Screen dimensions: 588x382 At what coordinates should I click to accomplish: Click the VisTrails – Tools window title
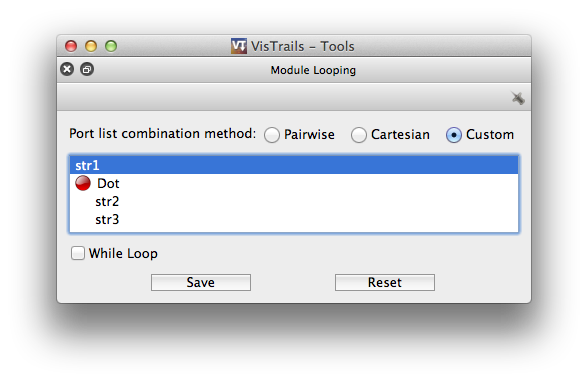click(x=303, y=46)
